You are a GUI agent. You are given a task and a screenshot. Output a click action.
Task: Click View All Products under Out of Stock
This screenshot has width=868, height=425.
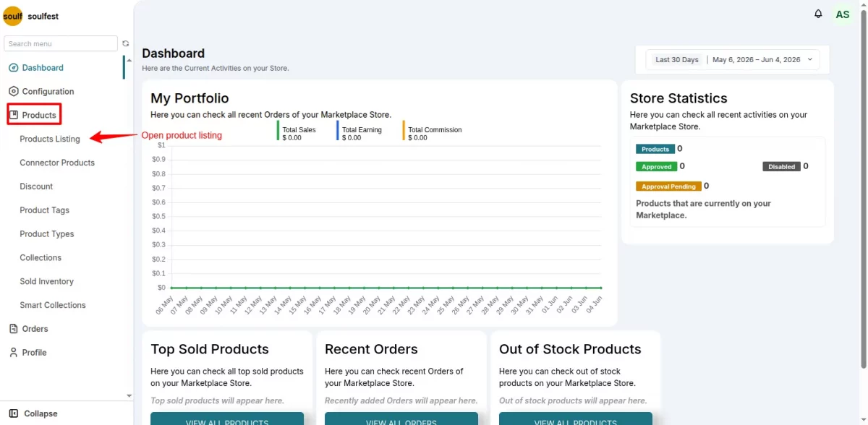576,419
